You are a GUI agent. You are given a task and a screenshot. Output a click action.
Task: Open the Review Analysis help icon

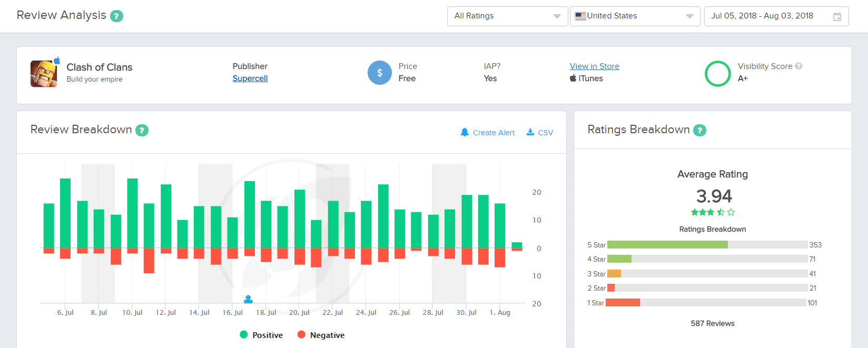[x=116, y=16]
